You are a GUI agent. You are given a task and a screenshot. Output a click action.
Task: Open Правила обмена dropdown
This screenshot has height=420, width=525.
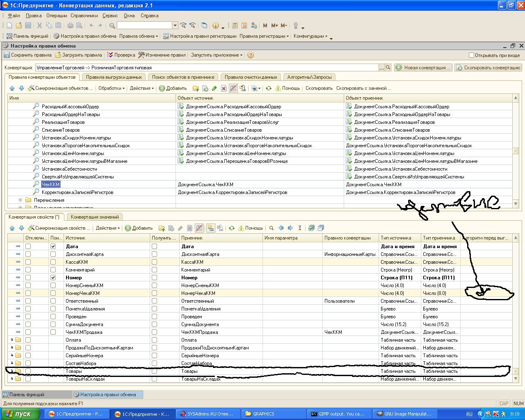click(x=139, y=36)
